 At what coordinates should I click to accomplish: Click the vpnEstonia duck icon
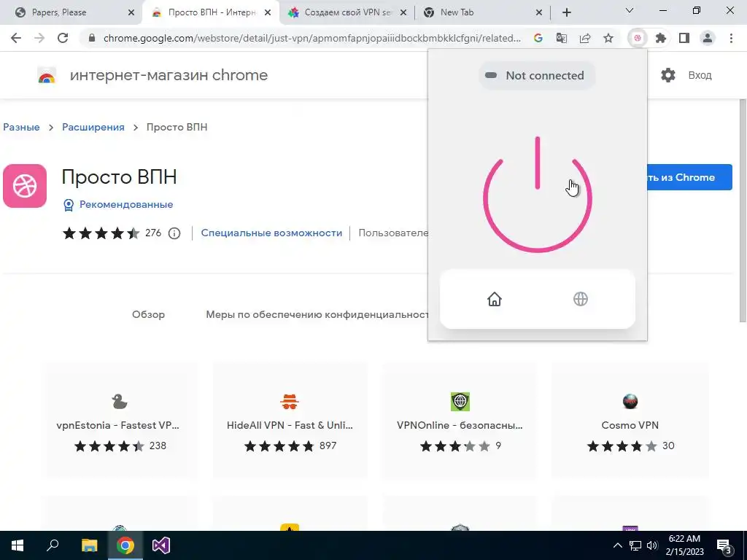click(119, 402)
